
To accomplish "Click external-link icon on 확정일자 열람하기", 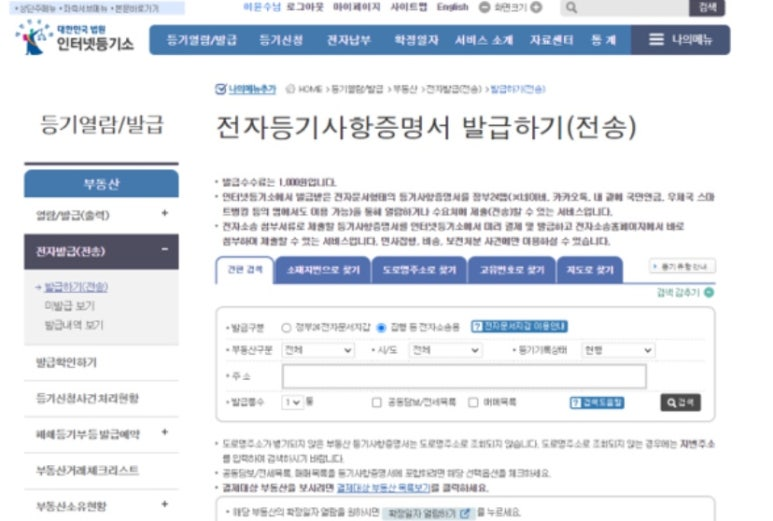I will pos(464,514).
